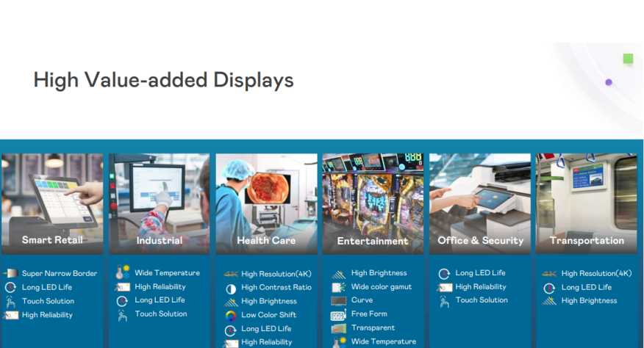Viewport: 644px width, 348px height.
Task: Click the 'Office & Security' label
Action: click(481, 241)
